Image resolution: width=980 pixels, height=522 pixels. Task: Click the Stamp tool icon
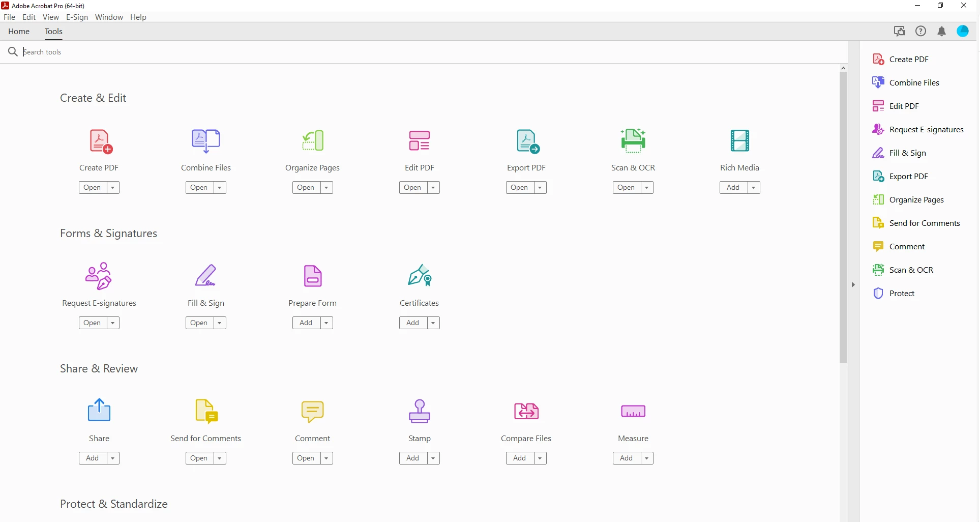click(420, 411)
